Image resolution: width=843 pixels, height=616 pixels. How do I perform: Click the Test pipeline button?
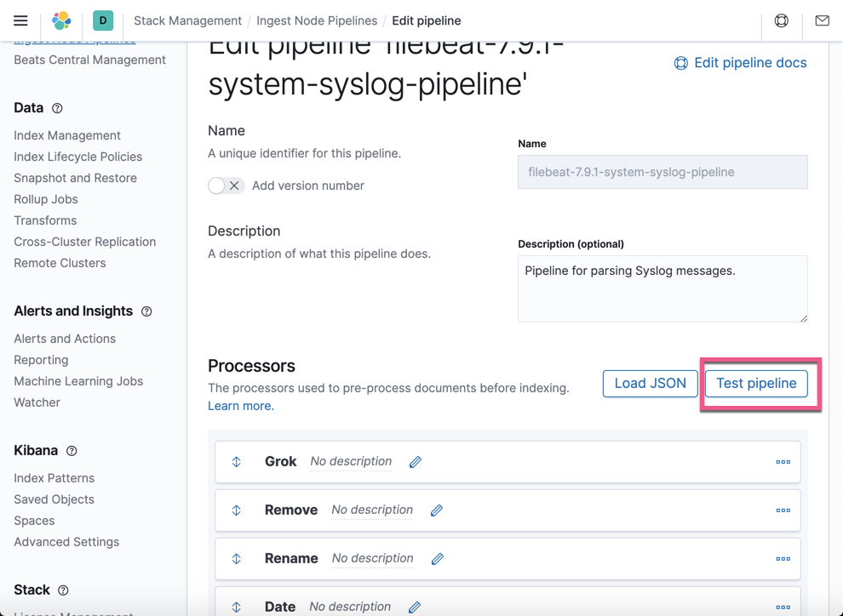tap(756, 384)
